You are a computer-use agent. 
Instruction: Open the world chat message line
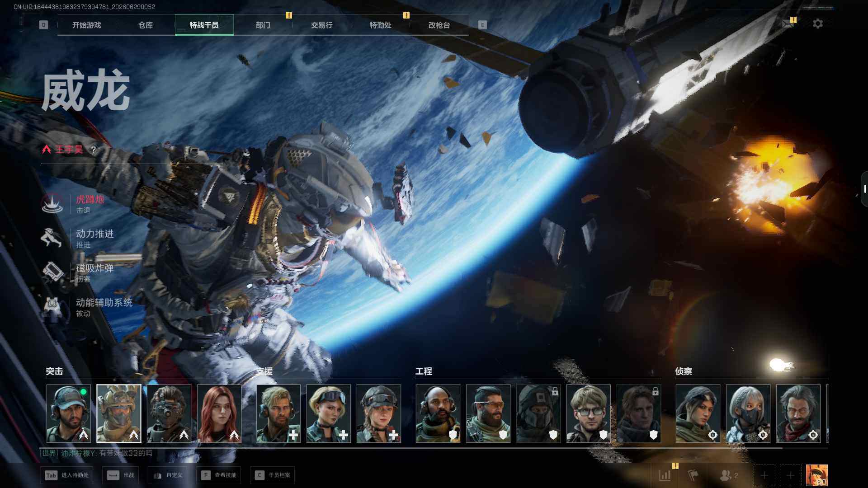[x=96, y=453]
